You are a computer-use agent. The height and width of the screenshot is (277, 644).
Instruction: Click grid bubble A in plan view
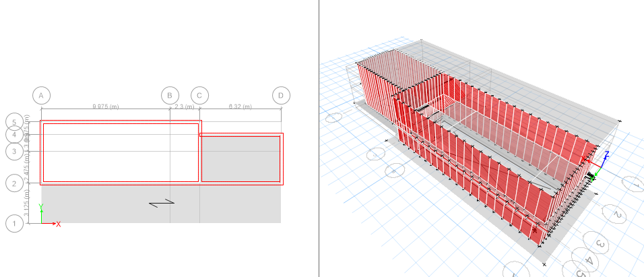[41, 95]
